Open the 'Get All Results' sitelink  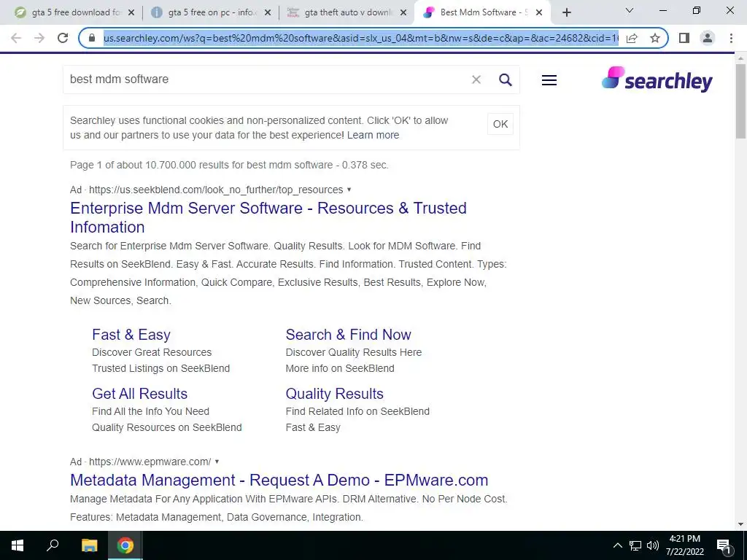coord(139,394)
